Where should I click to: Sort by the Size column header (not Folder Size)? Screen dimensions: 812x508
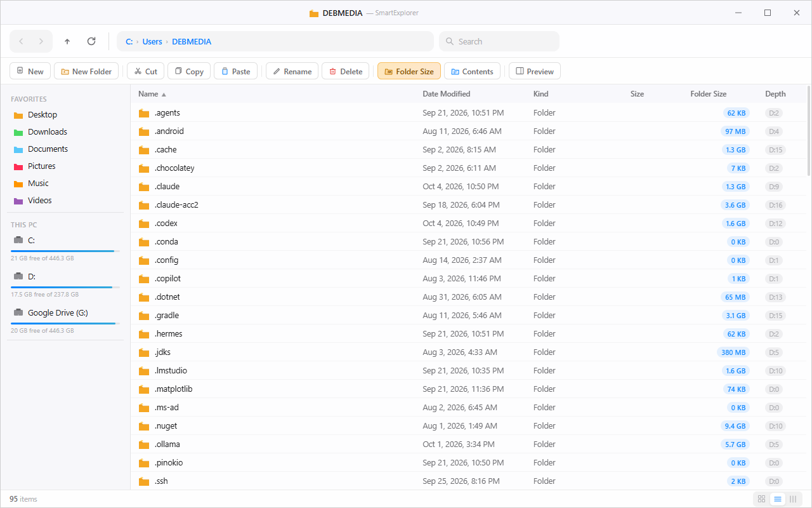637,94
